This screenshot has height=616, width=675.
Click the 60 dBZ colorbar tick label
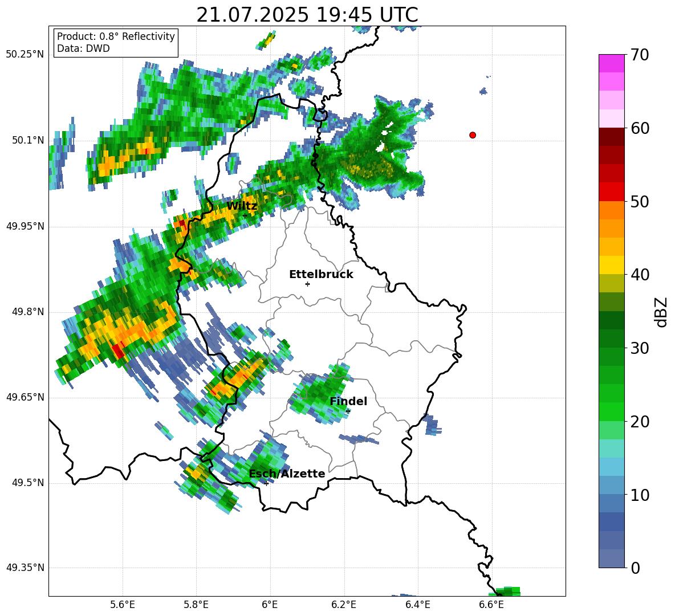pyautogui.click(x=640, y=128)
